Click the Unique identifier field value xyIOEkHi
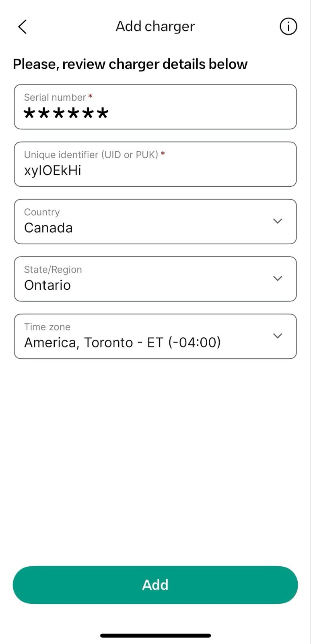Screen dimensions: 311x644 (x=53, y=171)
